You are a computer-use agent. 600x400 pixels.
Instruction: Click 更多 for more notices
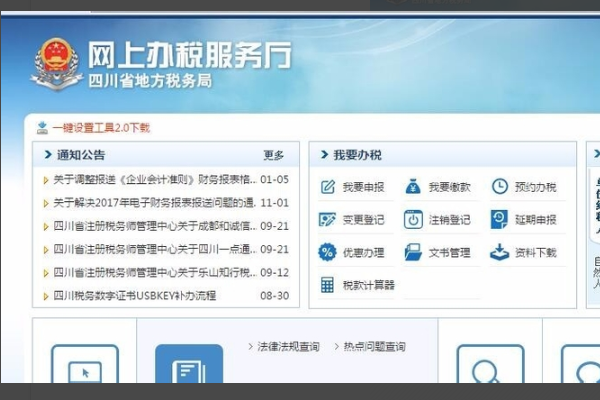[x=273, y=155]
